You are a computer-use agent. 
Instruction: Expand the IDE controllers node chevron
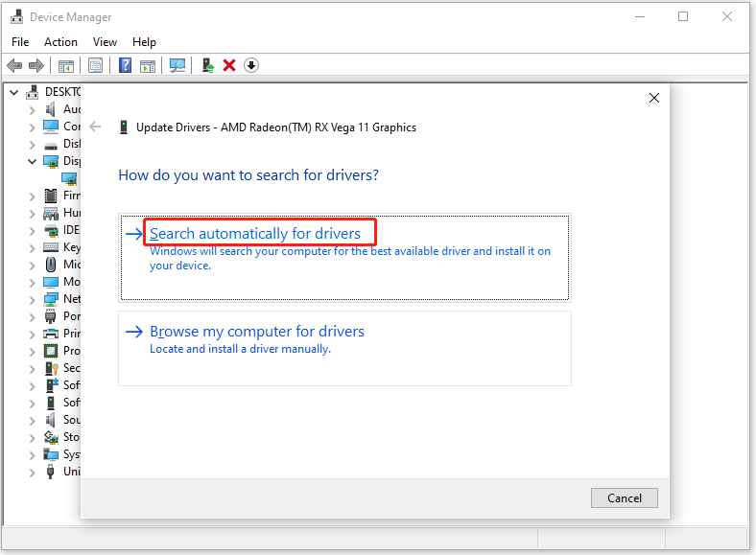pyautogui.click(x=32, y=231)
